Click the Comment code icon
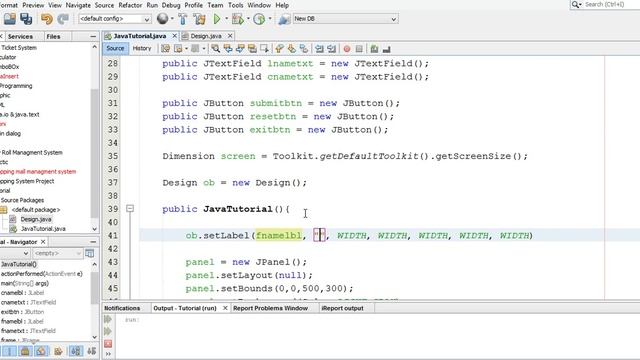 [x=374, y=49]
